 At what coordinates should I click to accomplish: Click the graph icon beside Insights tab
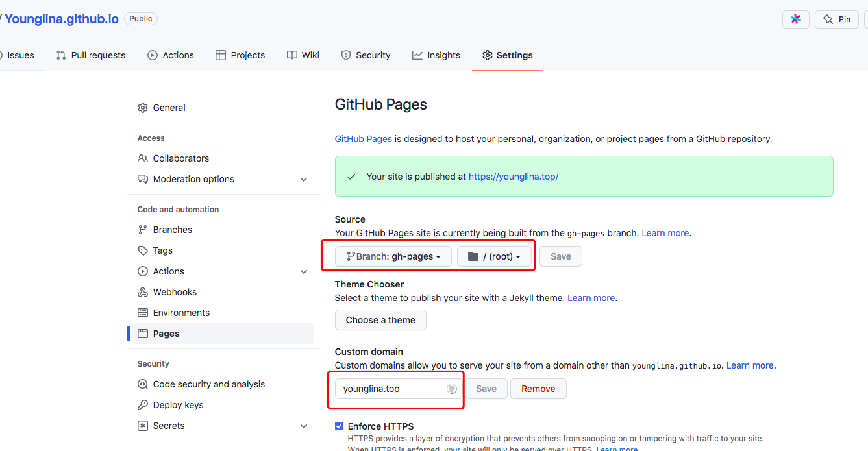[417, 55]
